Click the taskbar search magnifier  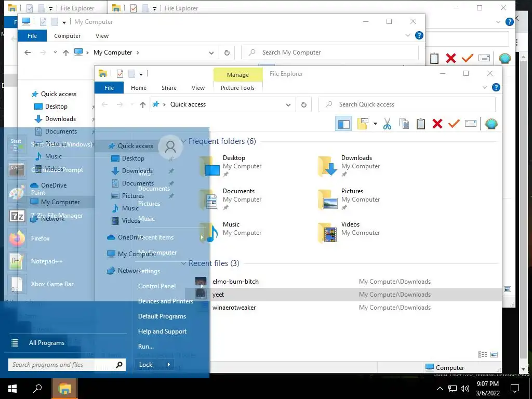coord(37,389)
